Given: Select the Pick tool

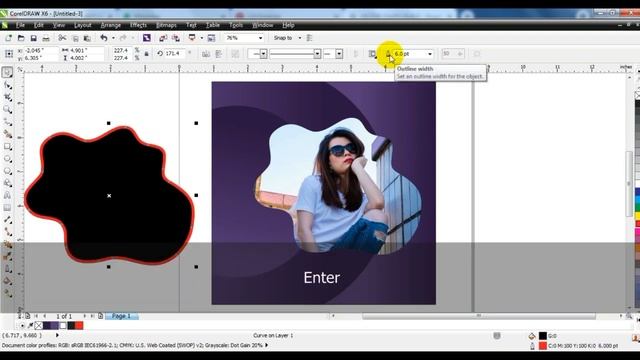Looking at the screenshot, I should click(x=7, y=72).
